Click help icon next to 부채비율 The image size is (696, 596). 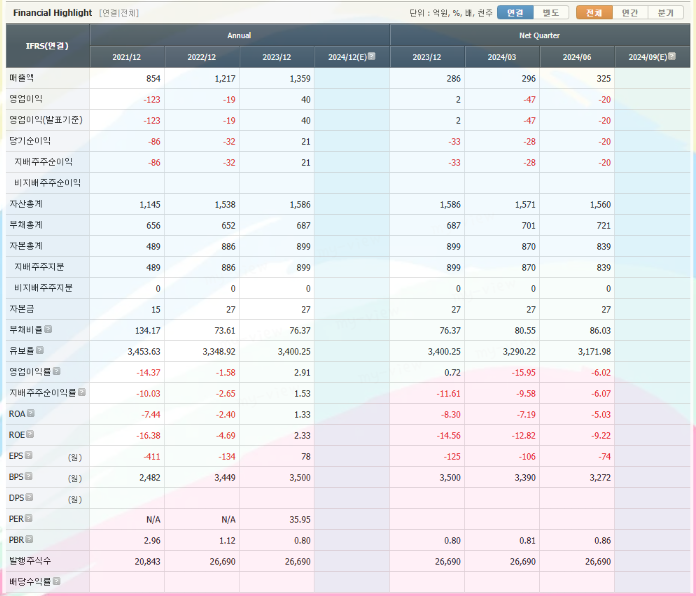[48, 329]
